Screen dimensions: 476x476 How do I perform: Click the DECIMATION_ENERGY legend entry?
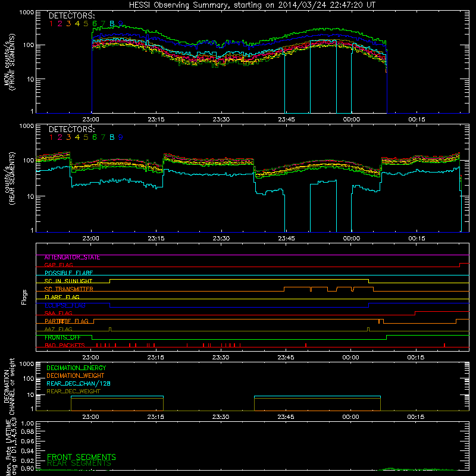pyautogui.click(x=76, y=368)
